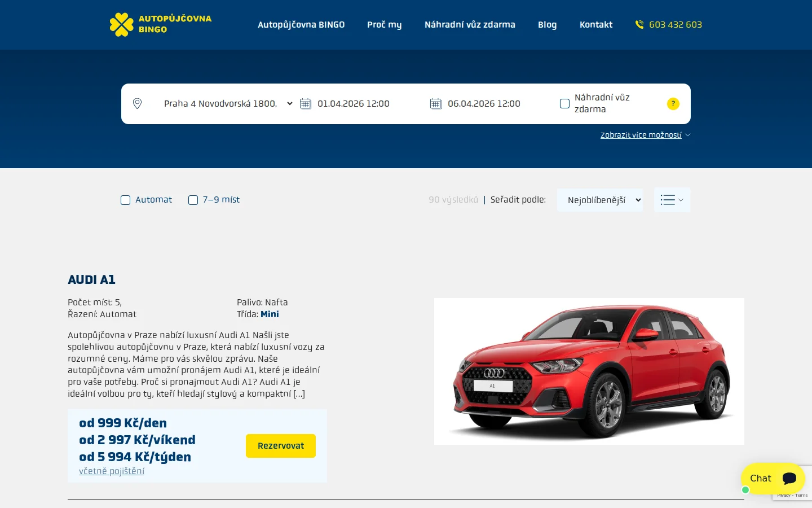This screenshot has width=812, height=508.
Task: Open the Proč my menu item
Action: [385, 25]
